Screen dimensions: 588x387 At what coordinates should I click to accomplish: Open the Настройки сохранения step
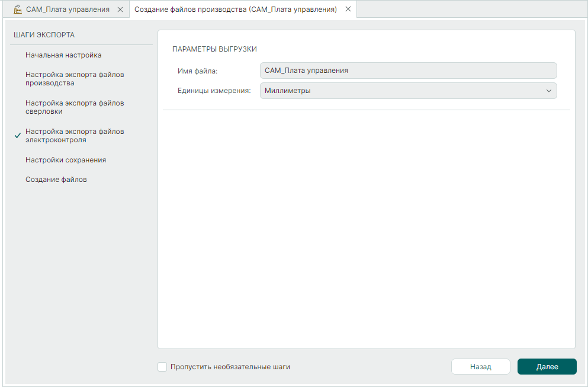point(66,160)
